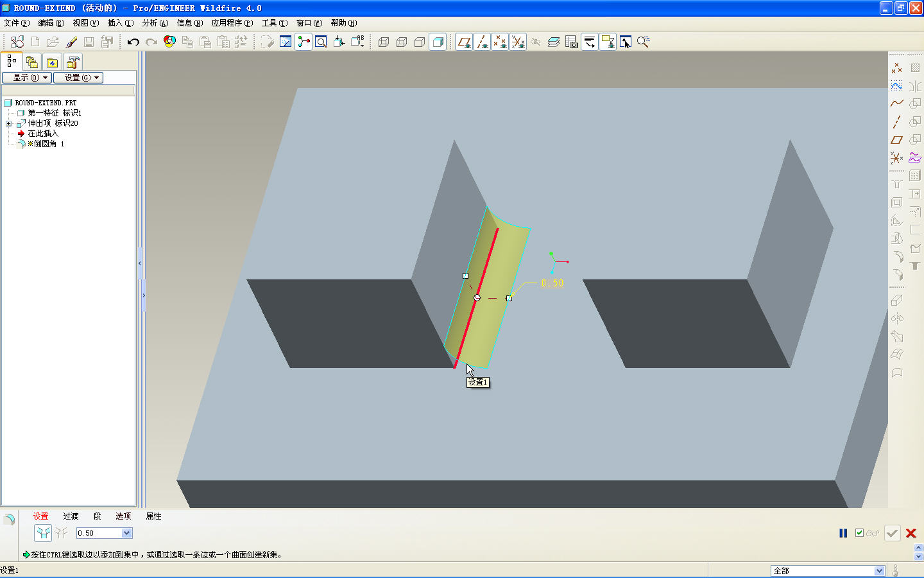The width and height of the screenshot is (924, 578).
Task: Open the Model Tree tab icon
Action: [x=12, y=61]
